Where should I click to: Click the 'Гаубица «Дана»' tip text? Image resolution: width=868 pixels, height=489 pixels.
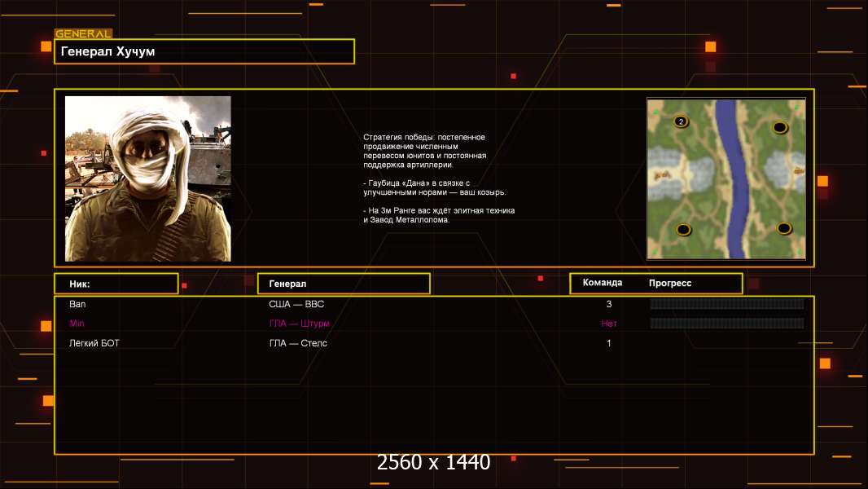tap(435, 187)
